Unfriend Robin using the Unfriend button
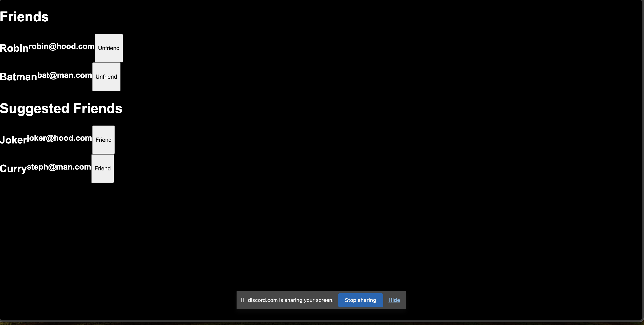The height and width of the screenshot is (325, 644). pyautogui.click(x=109, y=48)
